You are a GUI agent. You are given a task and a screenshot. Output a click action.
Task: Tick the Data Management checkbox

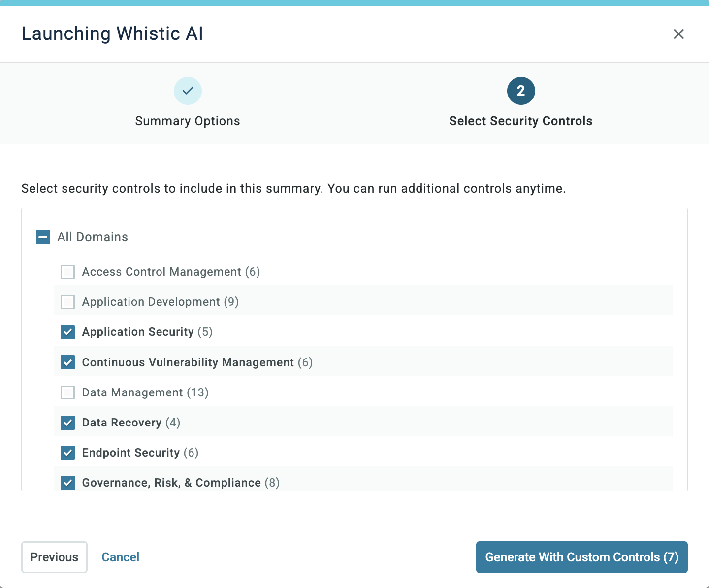coord(67,392)
